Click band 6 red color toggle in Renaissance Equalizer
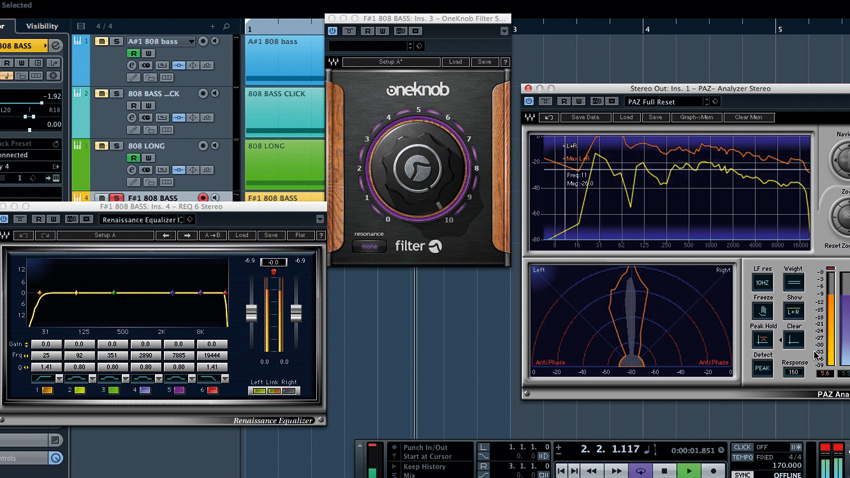 (x=212, y=390)
